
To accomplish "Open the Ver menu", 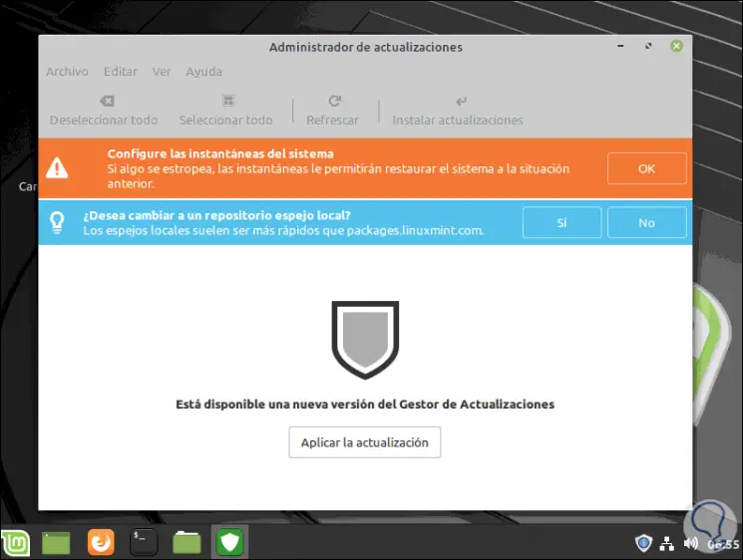I will click(162, 72).
